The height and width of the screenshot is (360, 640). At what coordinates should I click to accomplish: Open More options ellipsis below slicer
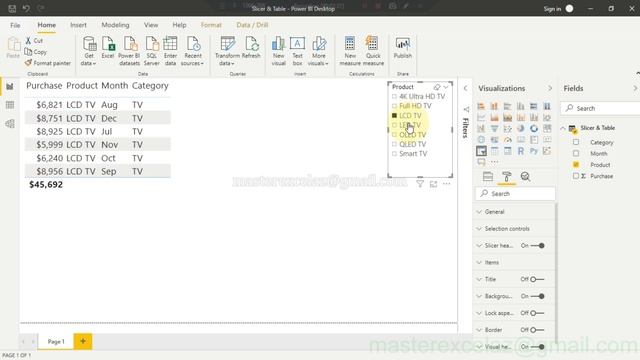[x=447, y=184]
